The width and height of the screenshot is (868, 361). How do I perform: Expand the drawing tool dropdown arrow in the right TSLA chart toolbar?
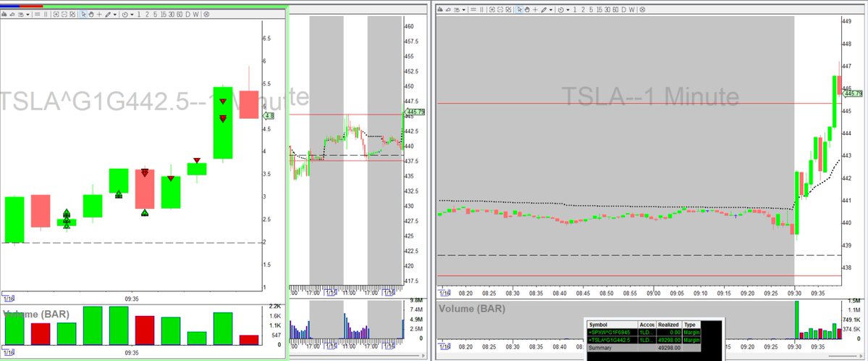click(552, 9)
